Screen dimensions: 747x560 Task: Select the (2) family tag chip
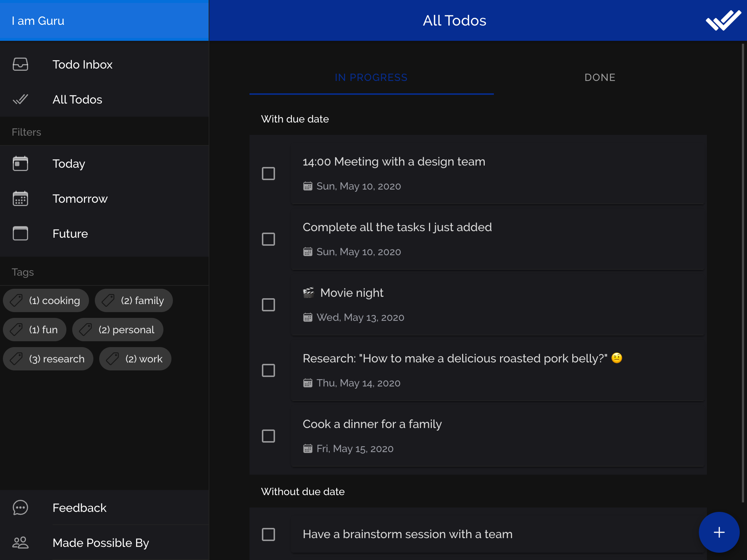click(x=134, y=300)
